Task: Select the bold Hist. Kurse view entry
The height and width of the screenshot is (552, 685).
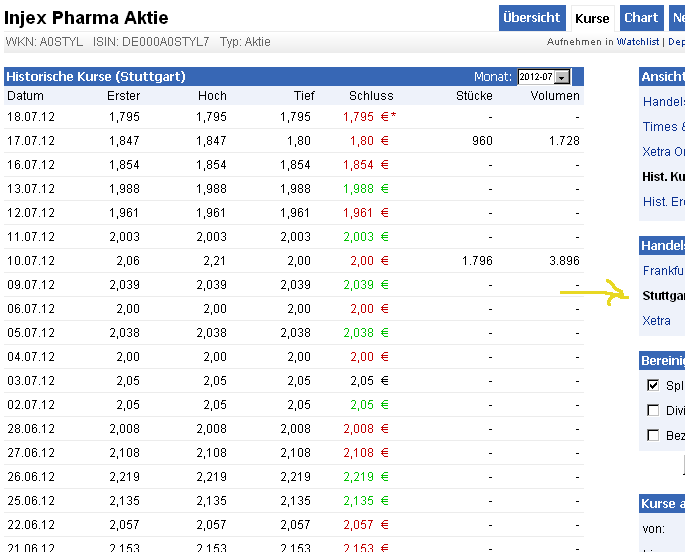Action: pyautogui.click(x=663, y=176)
